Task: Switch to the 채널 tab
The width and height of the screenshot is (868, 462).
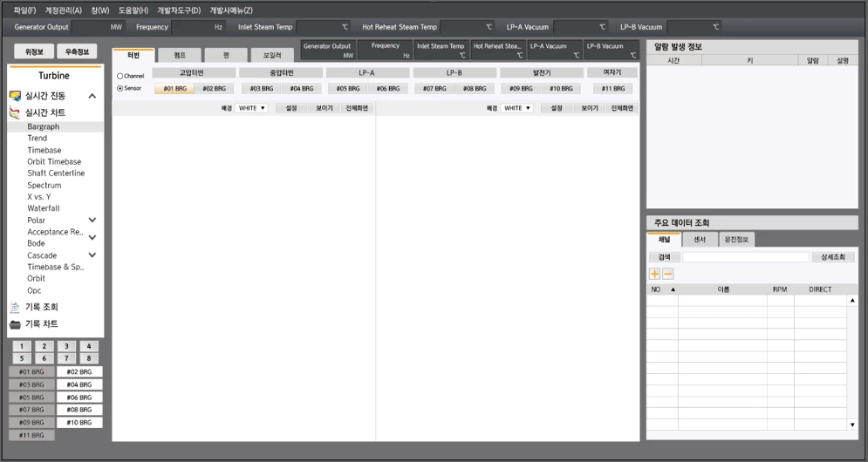Action: click(664, 240)
